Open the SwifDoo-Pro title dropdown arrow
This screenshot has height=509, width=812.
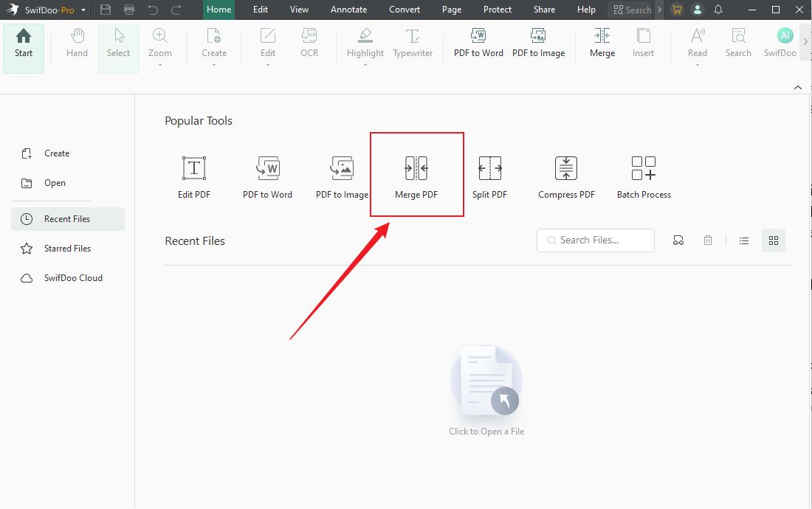pos(83,10)
